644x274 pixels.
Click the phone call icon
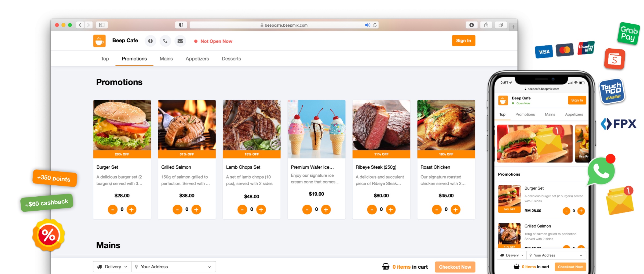coord(165,41)
